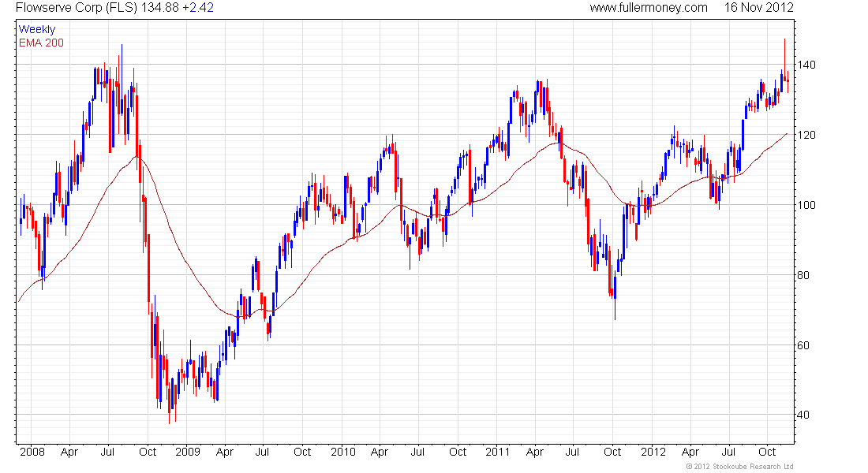Click the 2009 year axis label

188,452
